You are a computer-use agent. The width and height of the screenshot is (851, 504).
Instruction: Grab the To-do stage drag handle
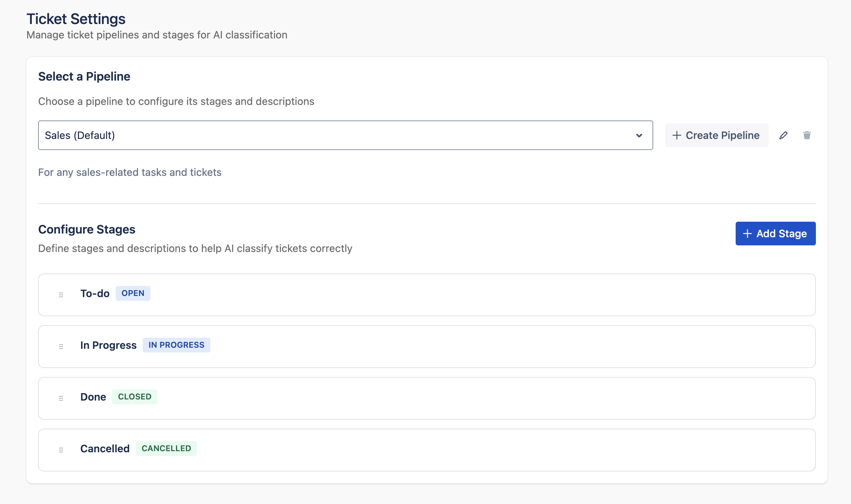point(61,294)
